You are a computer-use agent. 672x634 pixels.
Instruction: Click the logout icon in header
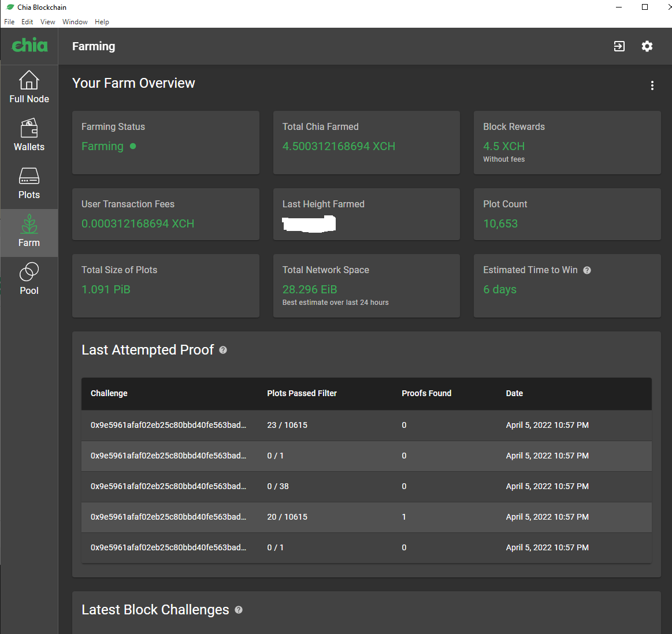[619, 46]
